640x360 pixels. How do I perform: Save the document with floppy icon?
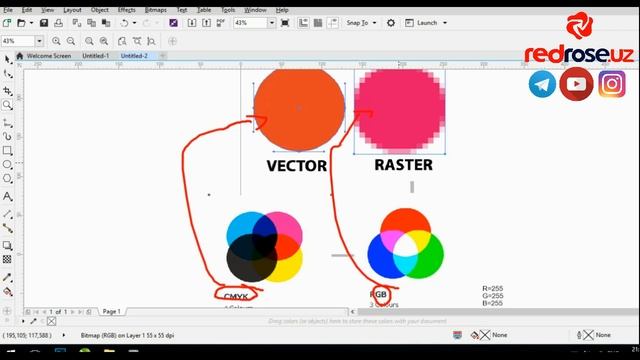[x=44, y=23]
